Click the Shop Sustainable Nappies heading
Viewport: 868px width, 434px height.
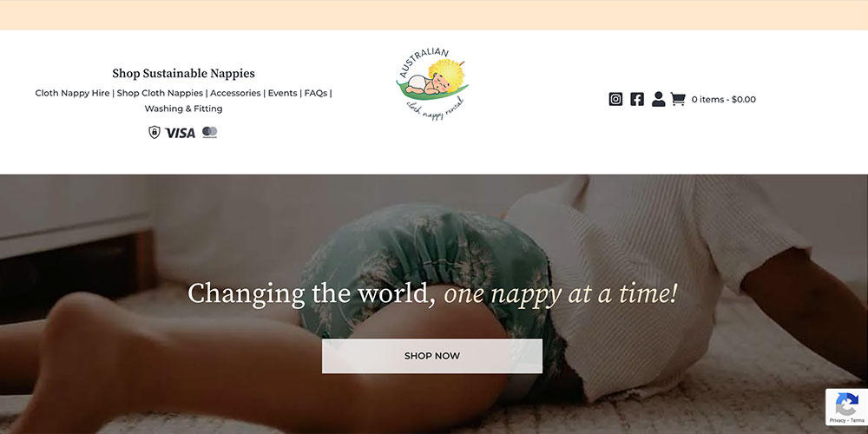point(184,73)
